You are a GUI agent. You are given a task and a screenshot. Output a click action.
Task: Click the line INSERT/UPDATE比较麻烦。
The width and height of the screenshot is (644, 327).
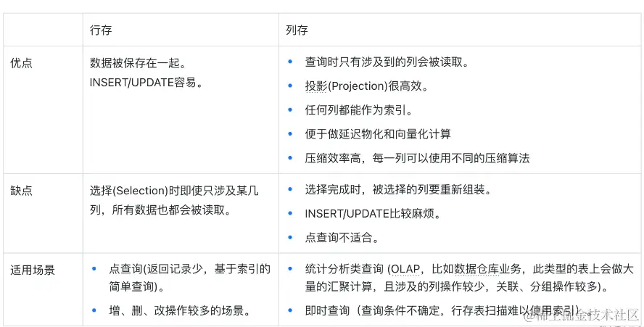[x=373, y=214]
